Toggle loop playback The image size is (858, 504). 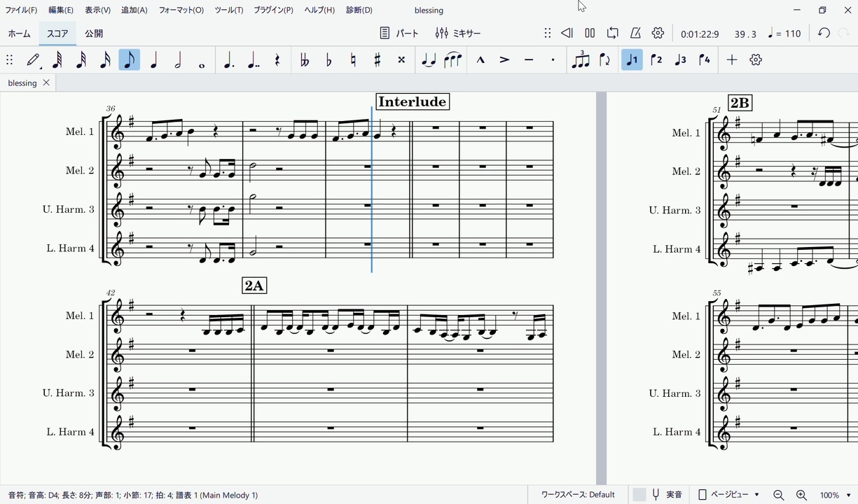tap(612, 33)
